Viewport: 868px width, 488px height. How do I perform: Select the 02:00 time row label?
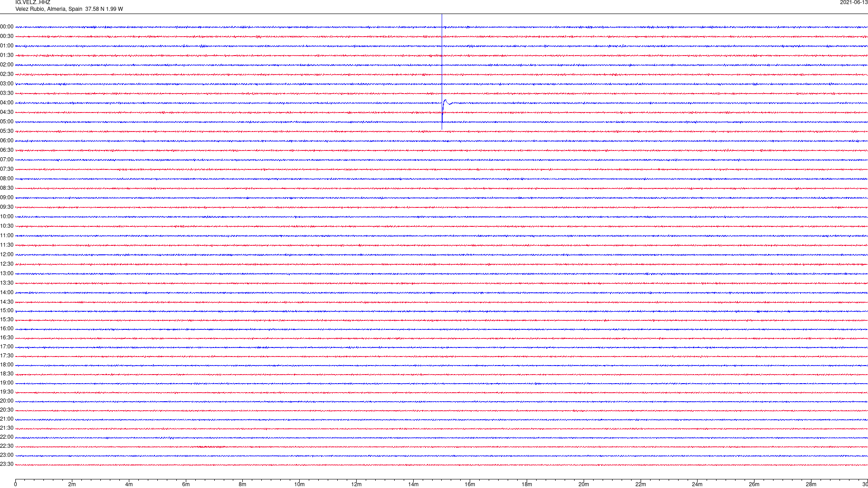point(7,65)
